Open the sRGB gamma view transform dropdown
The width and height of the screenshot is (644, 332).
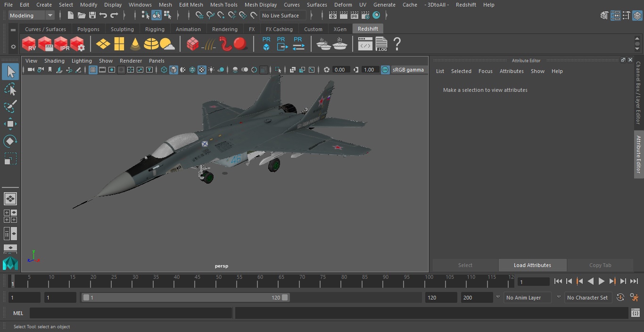click(408, 70)
